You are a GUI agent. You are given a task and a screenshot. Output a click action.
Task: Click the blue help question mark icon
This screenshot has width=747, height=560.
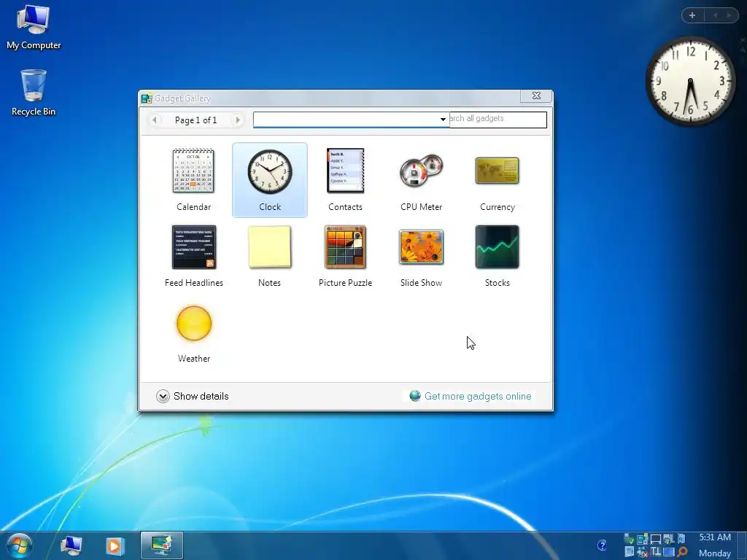click(602, 545)
